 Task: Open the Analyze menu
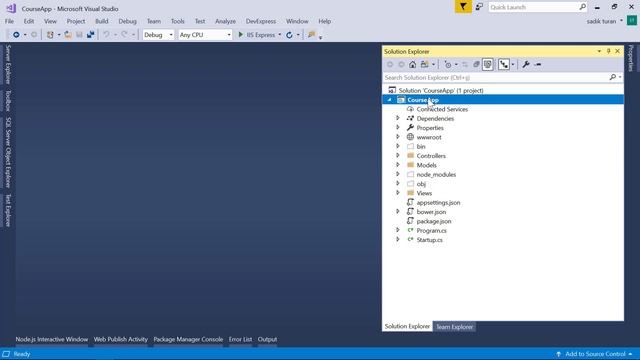pos(225,21)
